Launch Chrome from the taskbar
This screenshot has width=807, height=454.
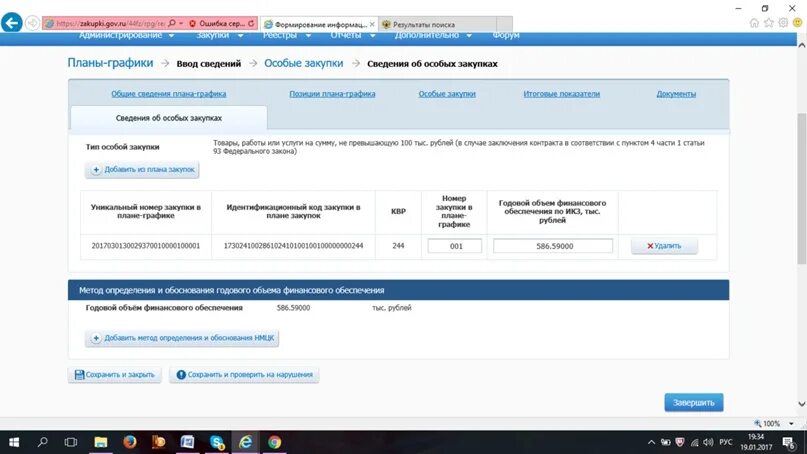[x=274, y=442]
